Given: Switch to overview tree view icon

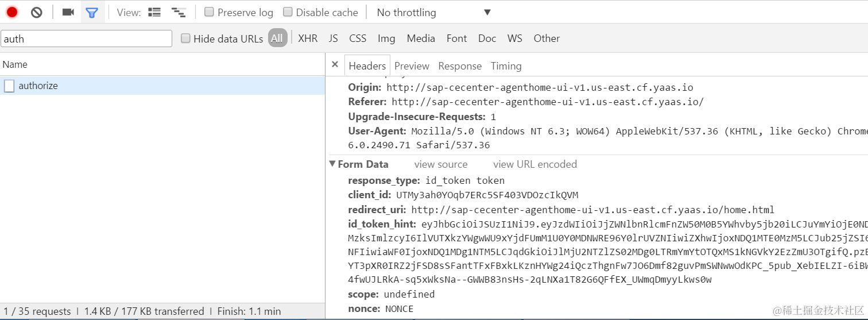Looking at the screenshot, I should pos(179,12).
